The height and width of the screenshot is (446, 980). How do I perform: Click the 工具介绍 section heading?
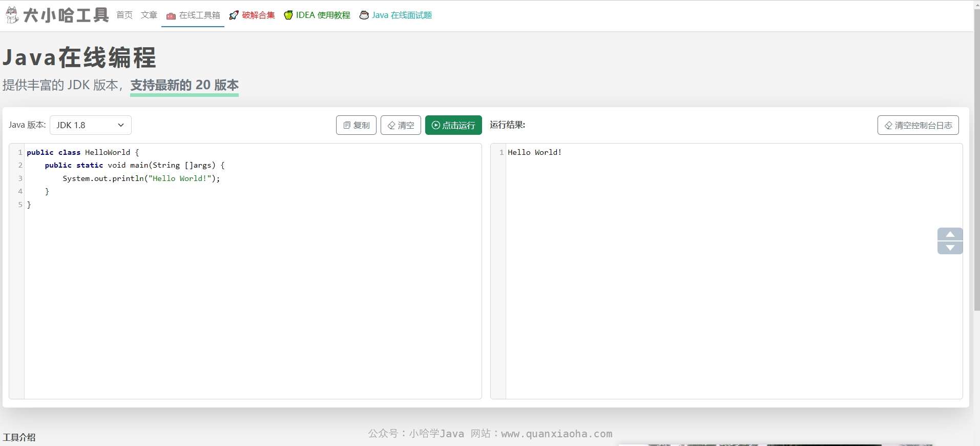tap(19, 437)
